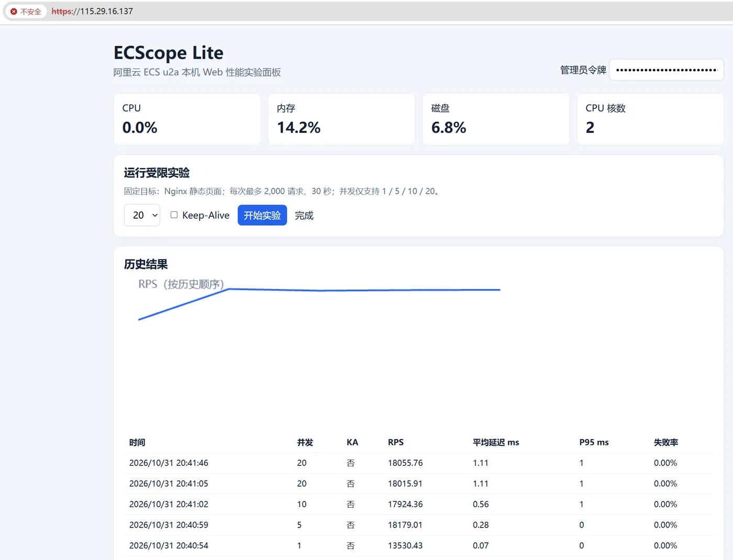This screenshot has height=560, width=733.
Task: Click the 运行受限实验 section heading
Action: [x=157, y=173]
